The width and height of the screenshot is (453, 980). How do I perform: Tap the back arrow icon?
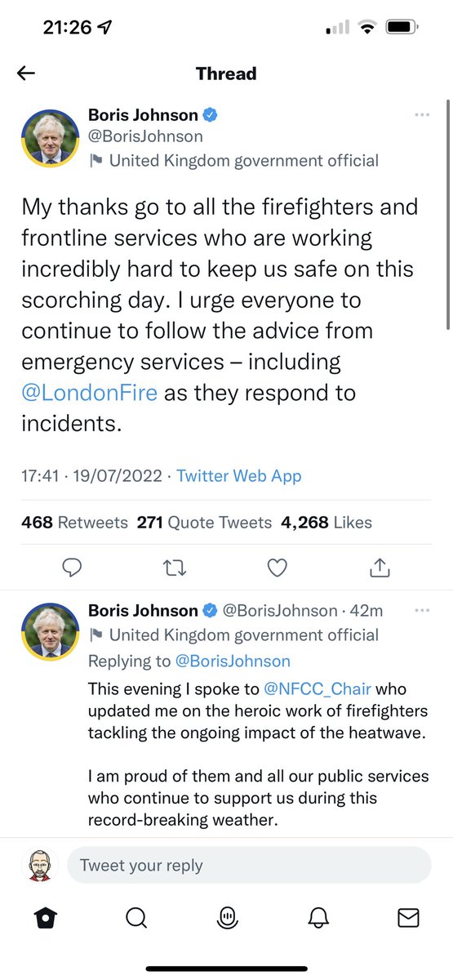click(x=26, y=73)
